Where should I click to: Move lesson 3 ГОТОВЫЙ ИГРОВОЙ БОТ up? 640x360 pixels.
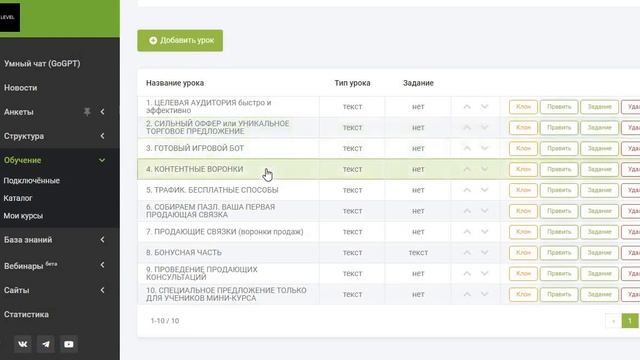tap(467, 148)
